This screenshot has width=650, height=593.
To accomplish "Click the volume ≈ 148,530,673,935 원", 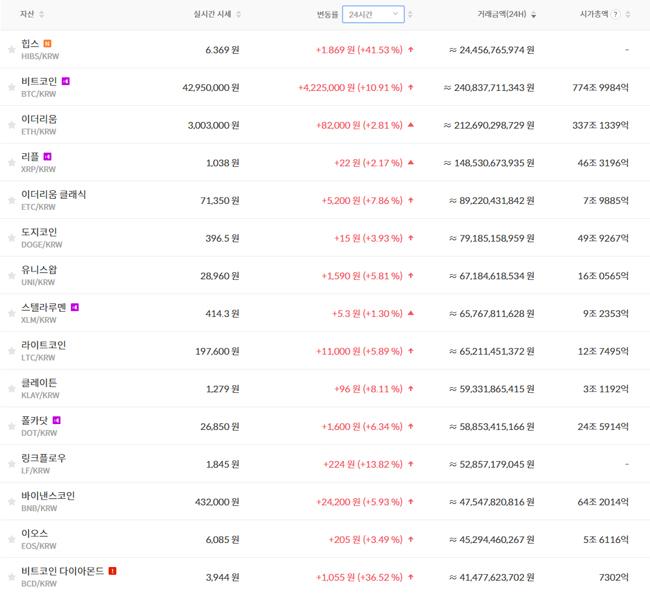I will coord(489,163).
